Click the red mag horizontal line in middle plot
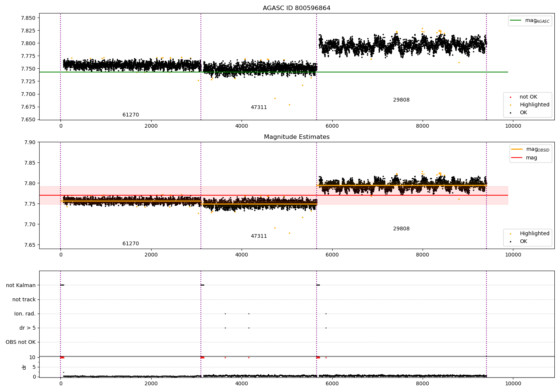 (274, 195)
